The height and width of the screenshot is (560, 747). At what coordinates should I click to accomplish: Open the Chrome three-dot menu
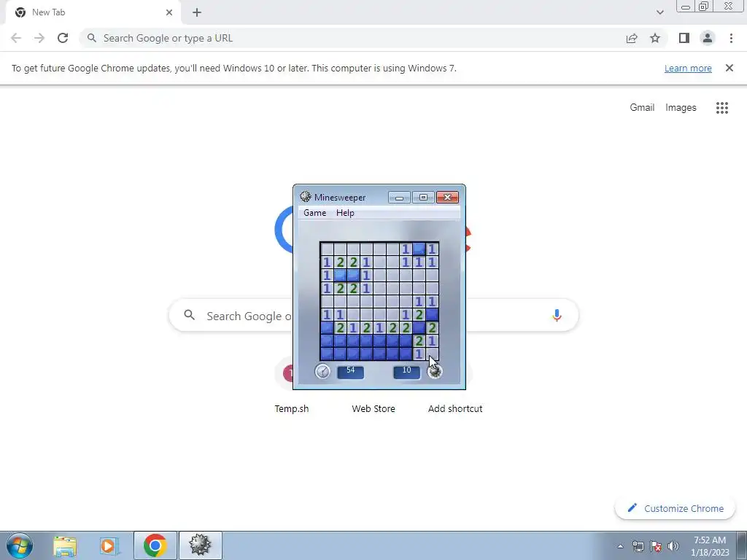tap(731, 38)
